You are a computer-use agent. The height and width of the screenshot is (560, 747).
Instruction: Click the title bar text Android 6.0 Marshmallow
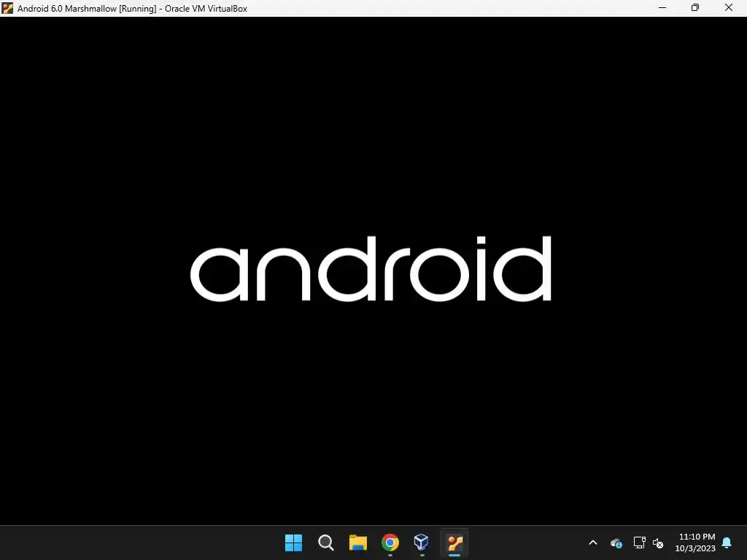[x=67, y=9]
